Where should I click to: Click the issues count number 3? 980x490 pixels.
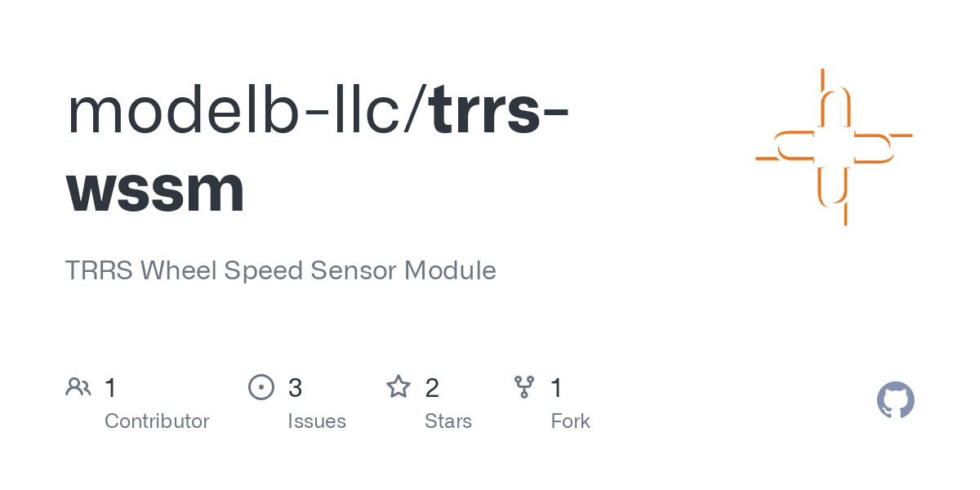[x=295, y=388]
